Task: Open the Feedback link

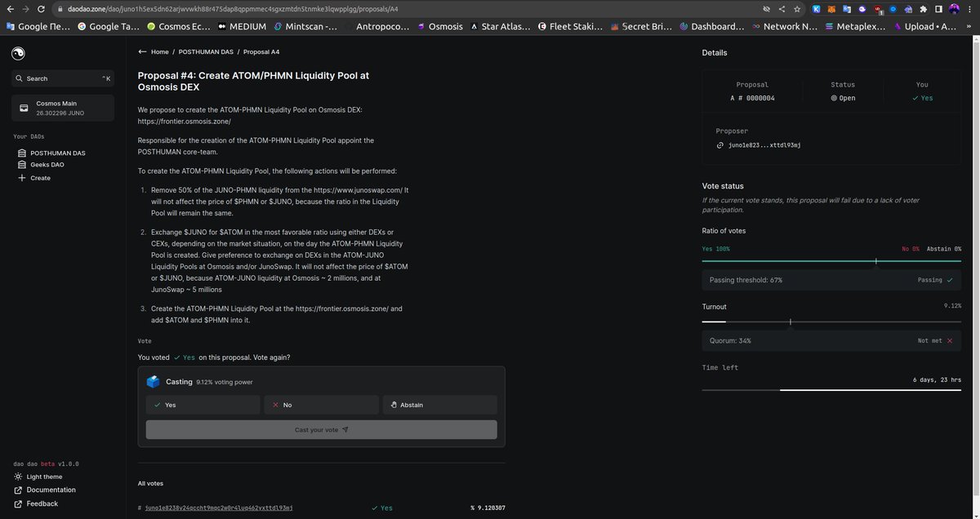Action: (x=42, y=503)
